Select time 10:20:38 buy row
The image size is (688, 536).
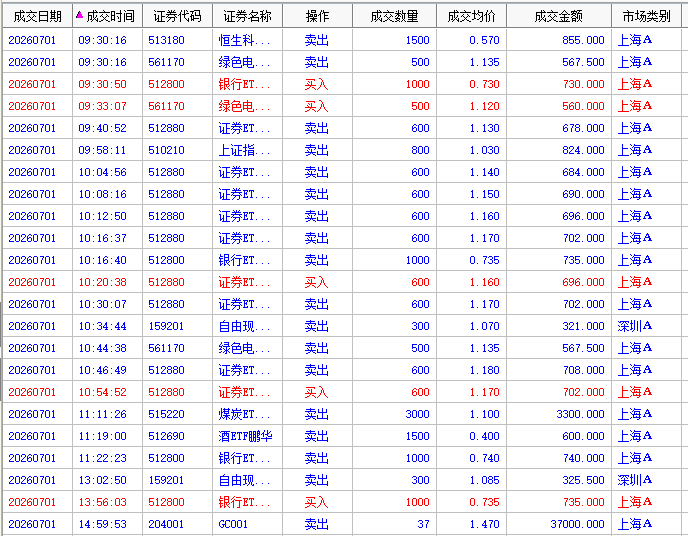[102, 282]
